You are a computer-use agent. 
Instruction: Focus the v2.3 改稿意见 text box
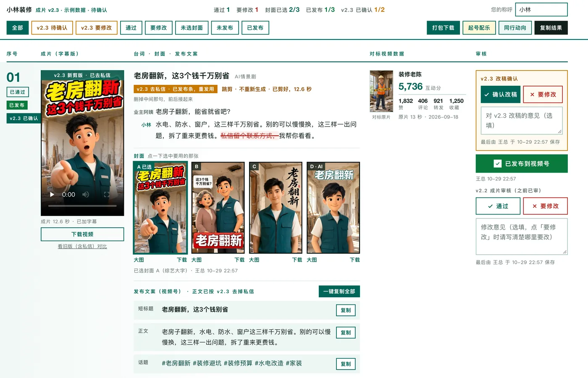click(522, 121)
